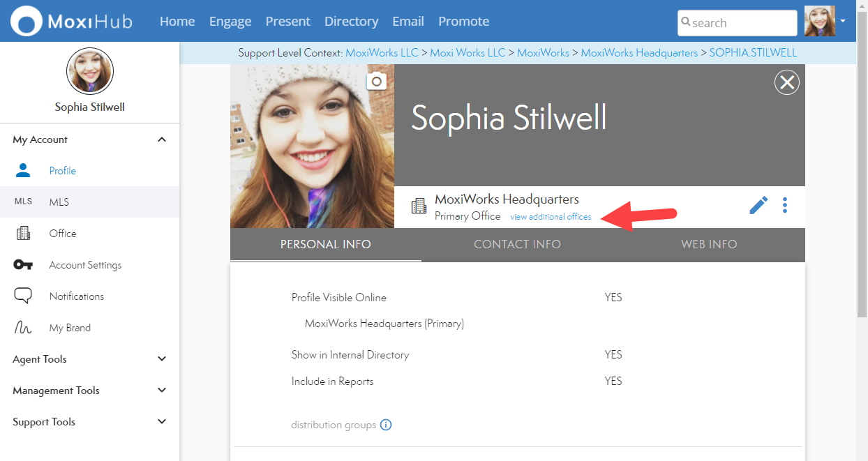Click the camera icon on profile photo
This screenshot has width=868, height=461.
click(x=377, y=82)
